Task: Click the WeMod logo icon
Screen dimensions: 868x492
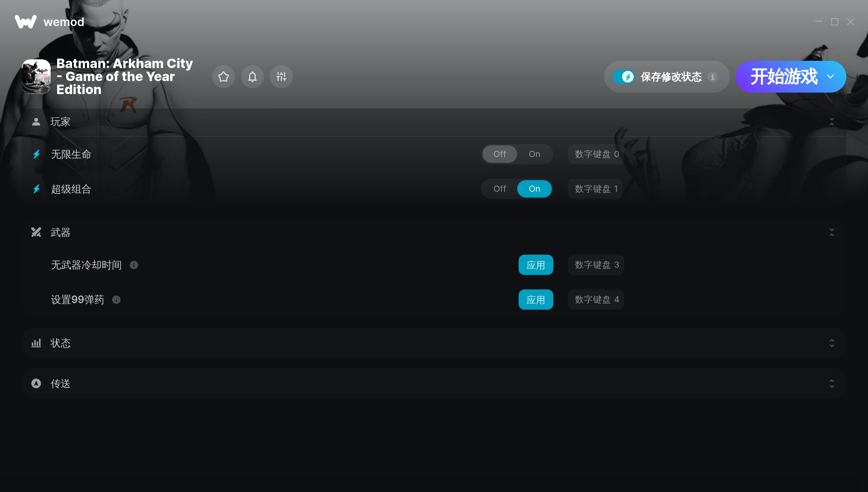Action: 25,22
